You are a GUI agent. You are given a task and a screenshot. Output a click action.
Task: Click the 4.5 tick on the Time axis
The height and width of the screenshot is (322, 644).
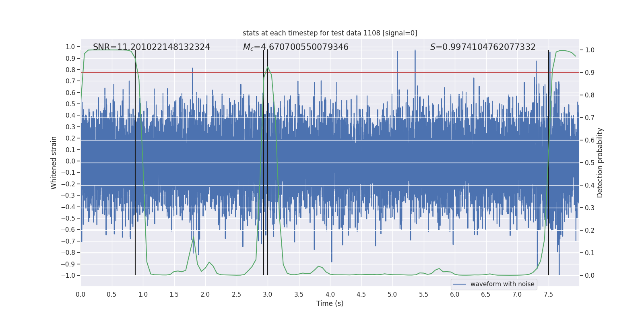point(361,294)
